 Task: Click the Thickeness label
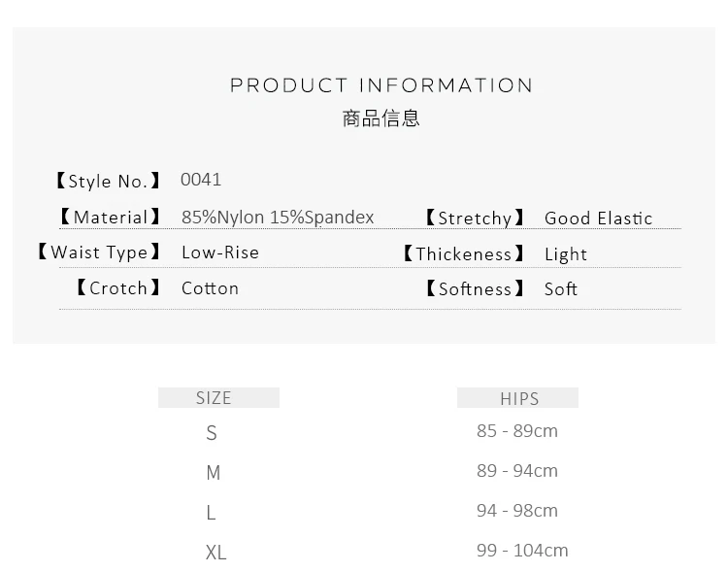coord(463,253)
